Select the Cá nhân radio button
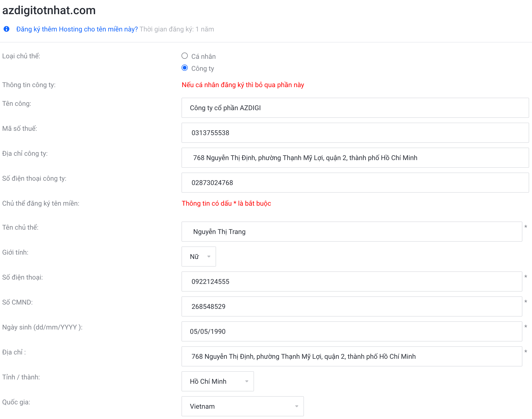 (x=185, y=56)
